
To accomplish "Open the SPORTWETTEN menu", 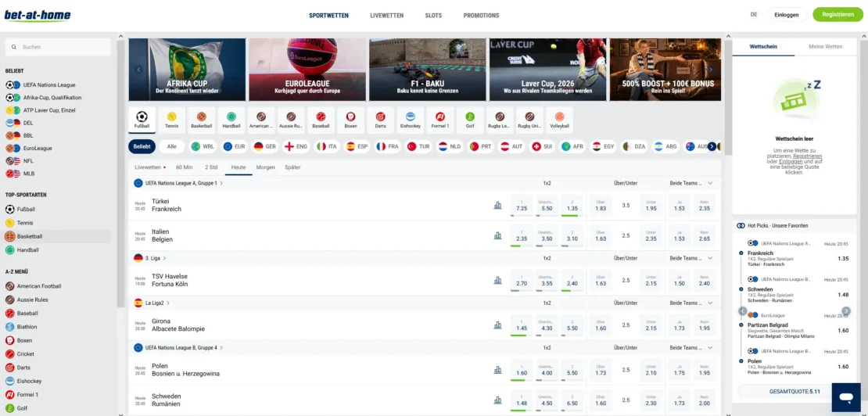I will [x=328, y=16].
